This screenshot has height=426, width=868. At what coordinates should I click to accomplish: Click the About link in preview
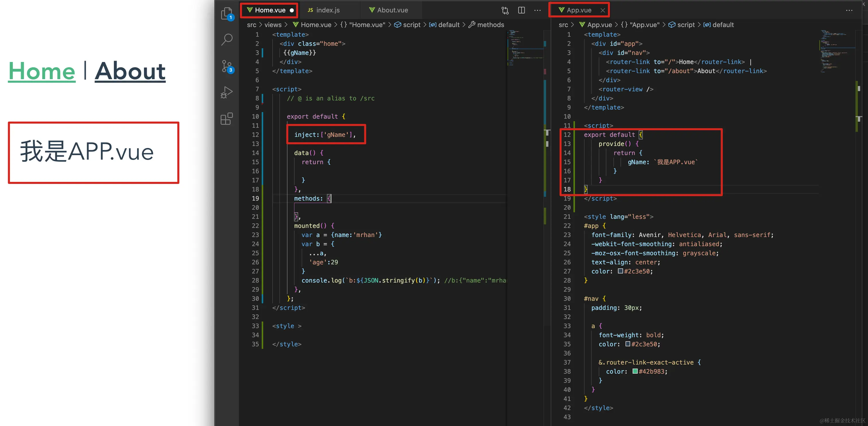(130, 71)
